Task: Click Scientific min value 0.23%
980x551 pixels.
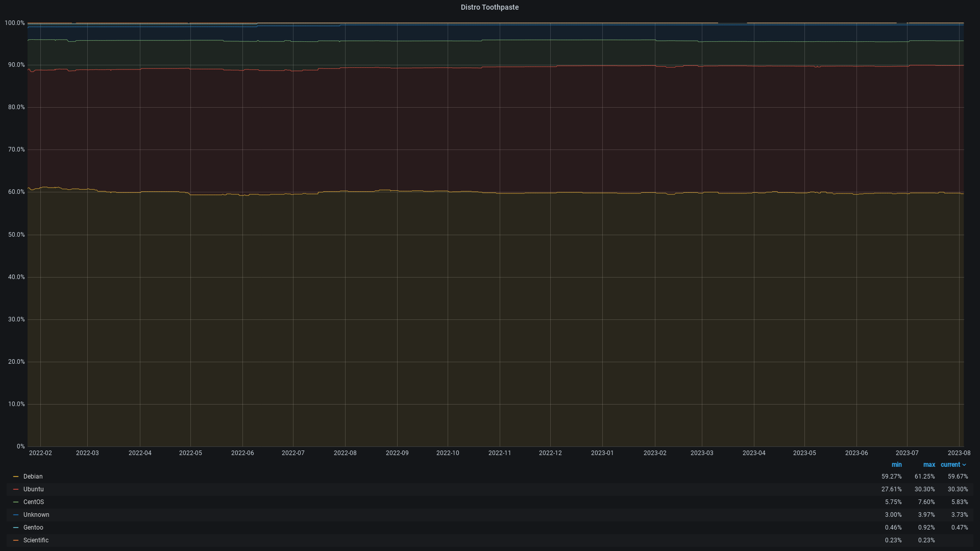Action: tap(893, 540)
